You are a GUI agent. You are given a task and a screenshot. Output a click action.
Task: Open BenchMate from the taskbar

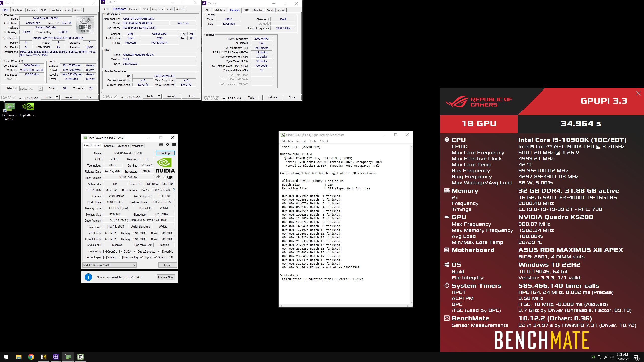(44, 357)
